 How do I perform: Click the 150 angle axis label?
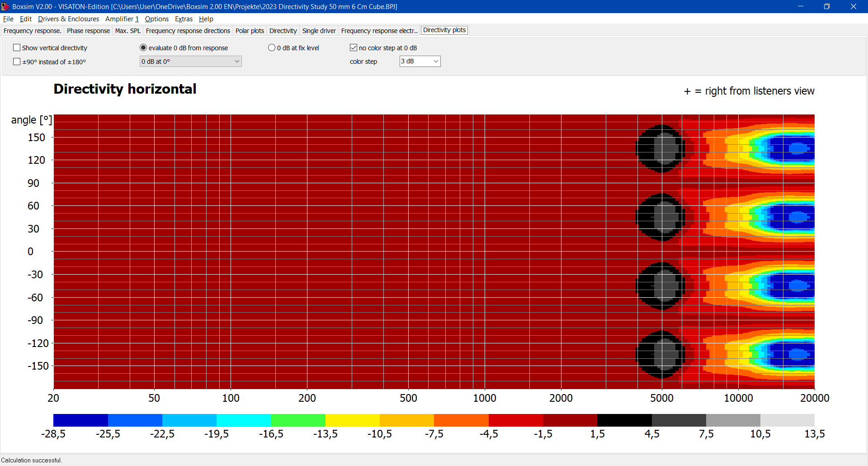(x=37, y=138)
